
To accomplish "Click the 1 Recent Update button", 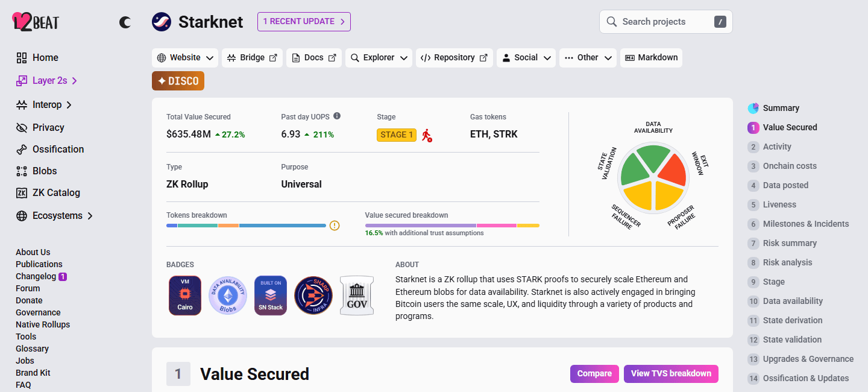I will 304,22.
